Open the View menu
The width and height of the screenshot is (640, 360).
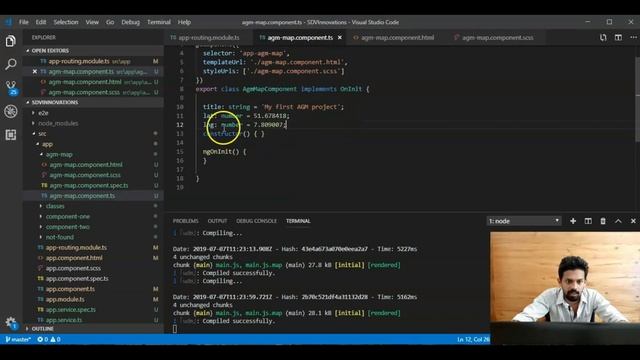tap(92, 22)
